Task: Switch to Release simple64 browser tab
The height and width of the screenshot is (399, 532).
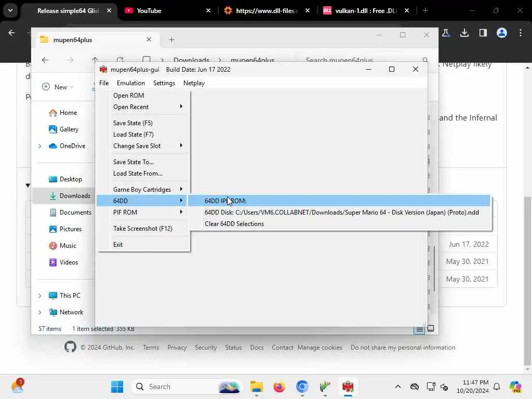Action: (69, 11)
